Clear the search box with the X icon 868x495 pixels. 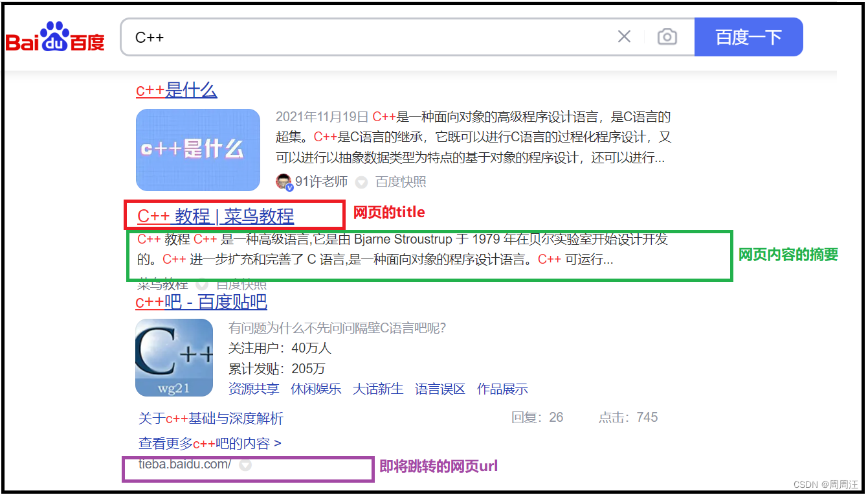(624, 37)
